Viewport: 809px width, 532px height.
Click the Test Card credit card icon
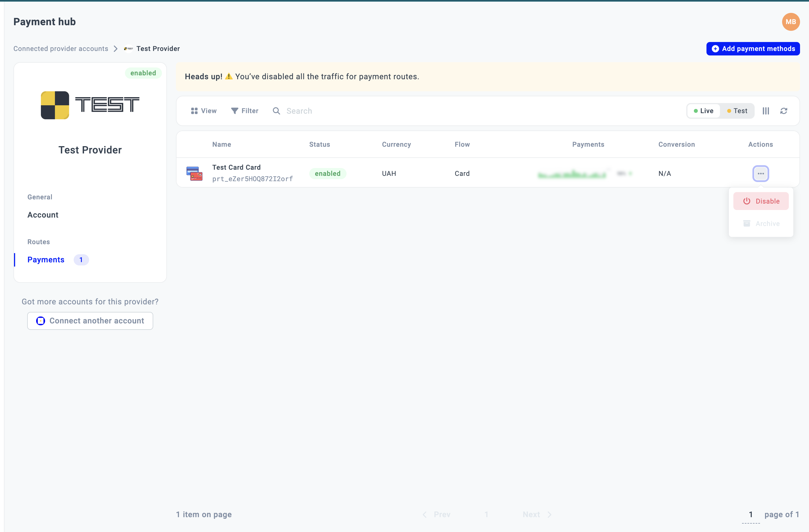[194, 174]
